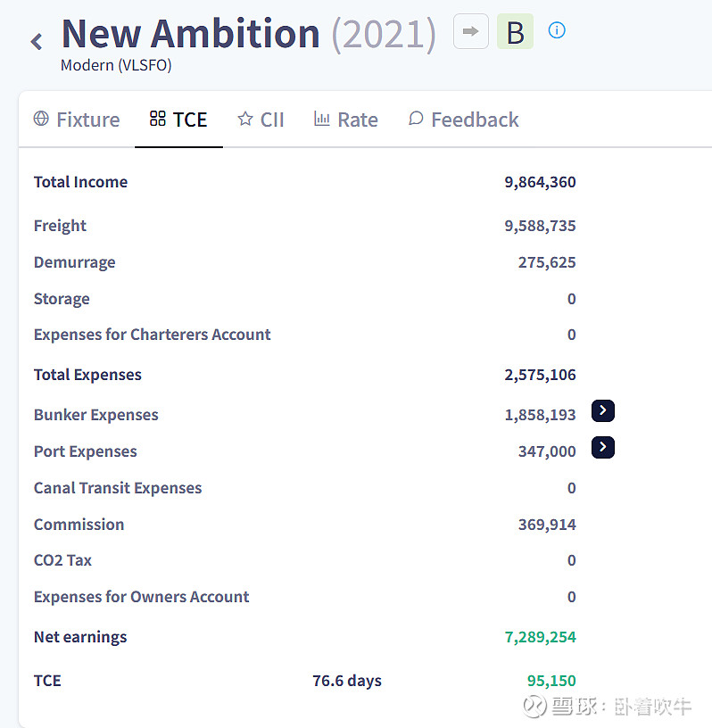Click the Total Income amount 9,864,360
Viewport: 712px width, 728px height.
point(540,182)
